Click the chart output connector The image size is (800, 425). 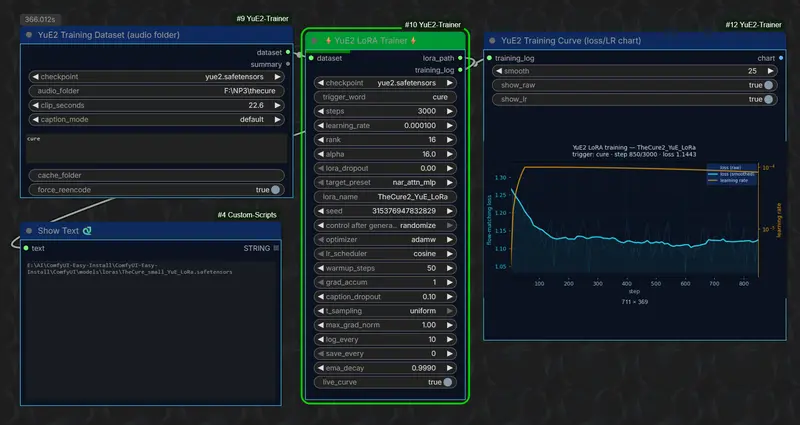click(x=781, y=58)
